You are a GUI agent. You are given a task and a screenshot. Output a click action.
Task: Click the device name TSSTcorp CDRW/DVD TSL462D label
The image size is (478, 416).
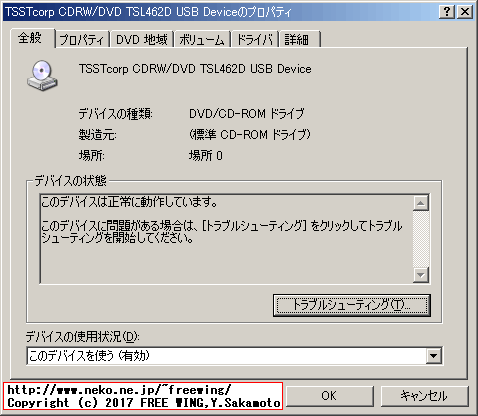coord(195,69)
